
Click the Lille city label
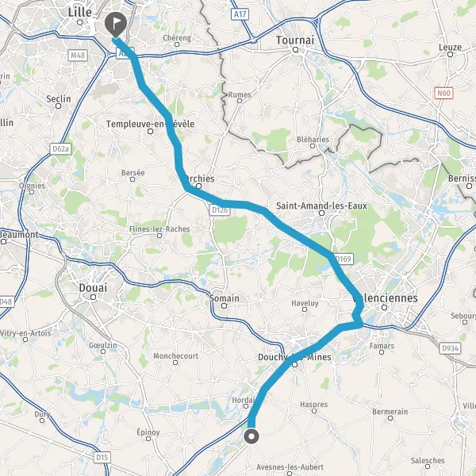pos(79,13)
